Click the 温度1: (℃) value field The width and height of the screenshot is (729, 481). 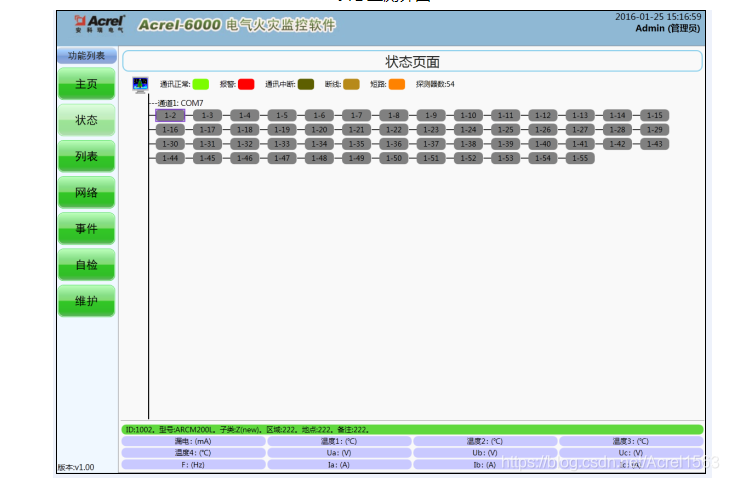point(339,441)
